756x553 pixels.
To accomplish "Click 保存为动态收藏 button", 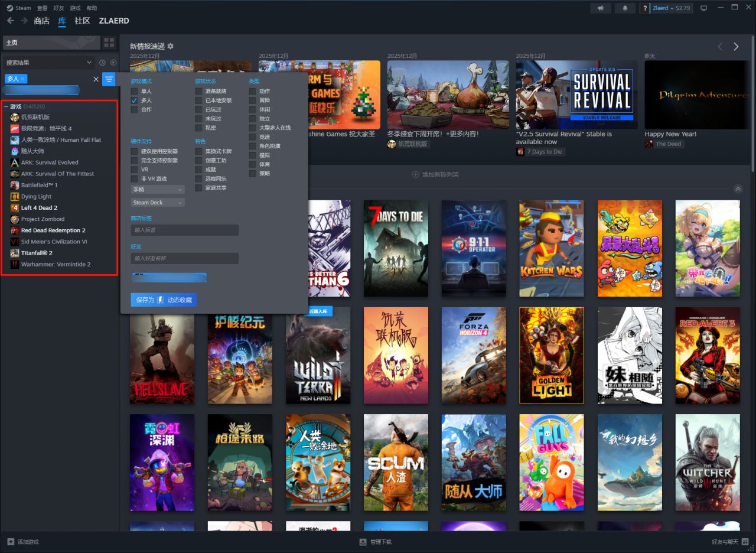I will click(164, 300).
